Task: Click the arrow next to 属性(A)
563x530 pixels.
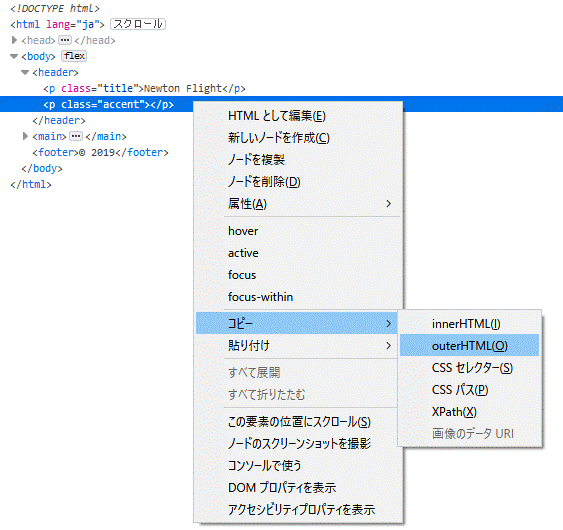Action: (x=388, y=204)
